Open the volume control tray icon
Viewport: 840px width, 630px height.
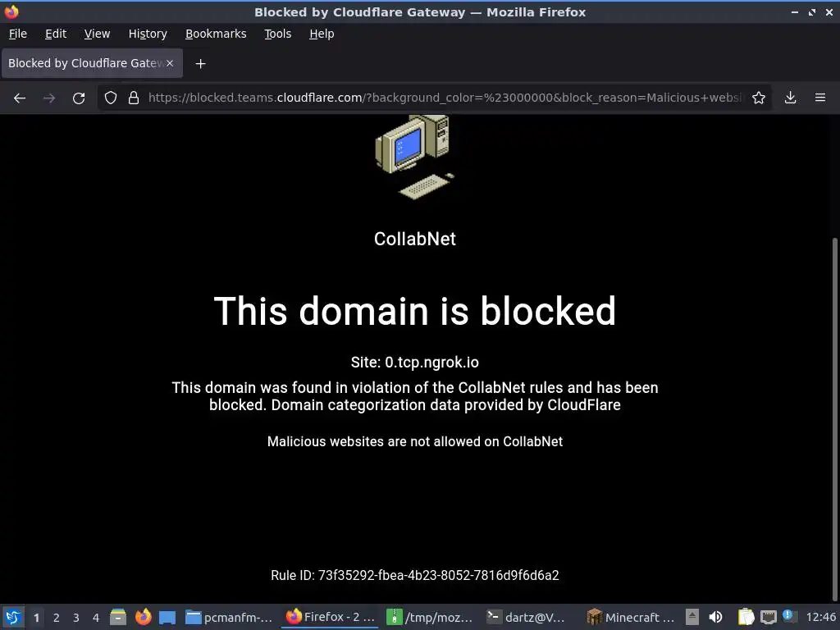pos(715,617)
